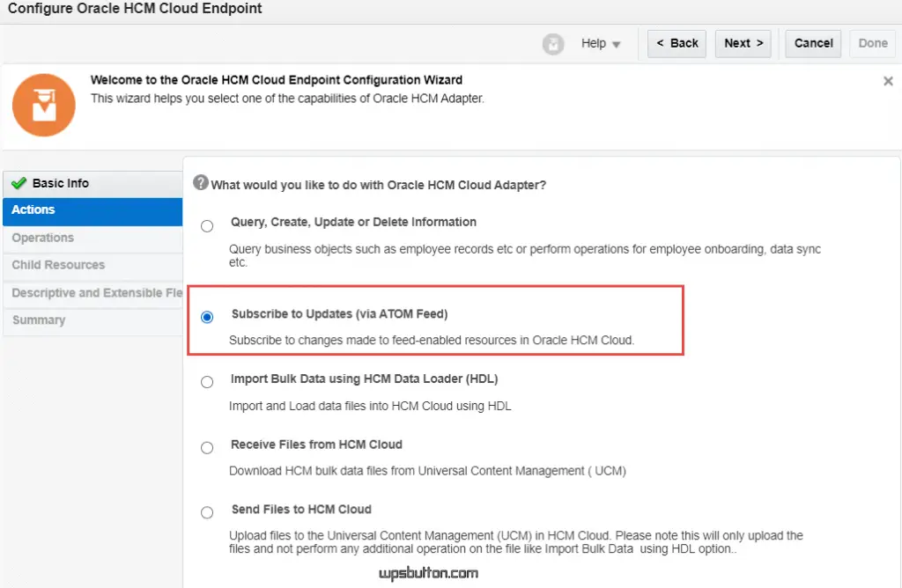This screenshot has width=902, height=588.
Task: Choose Import Bulk Data using HDL radio
Action: [x=207, y=382]
